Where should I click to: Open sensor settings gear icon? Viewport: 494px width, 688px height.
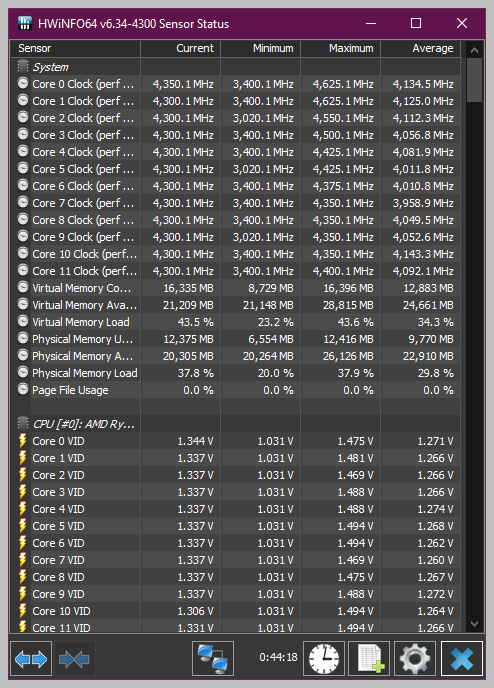[x=415, y=658]
